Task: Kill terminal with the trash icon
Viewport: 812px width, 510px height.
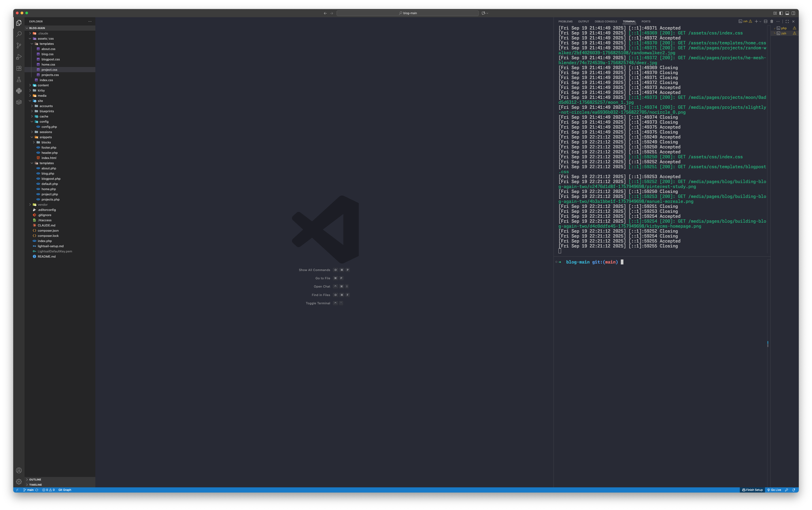Action: click(772, 21)
